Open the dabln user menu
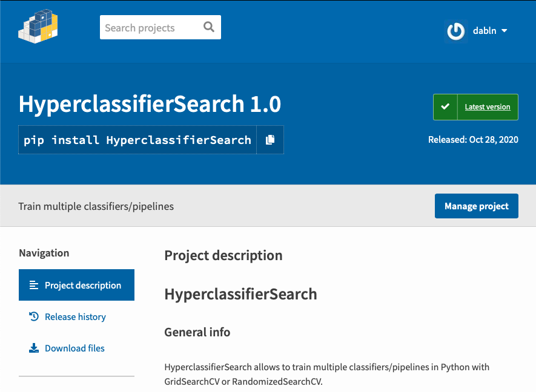The image size is (536, 392). tap(476, 31)
